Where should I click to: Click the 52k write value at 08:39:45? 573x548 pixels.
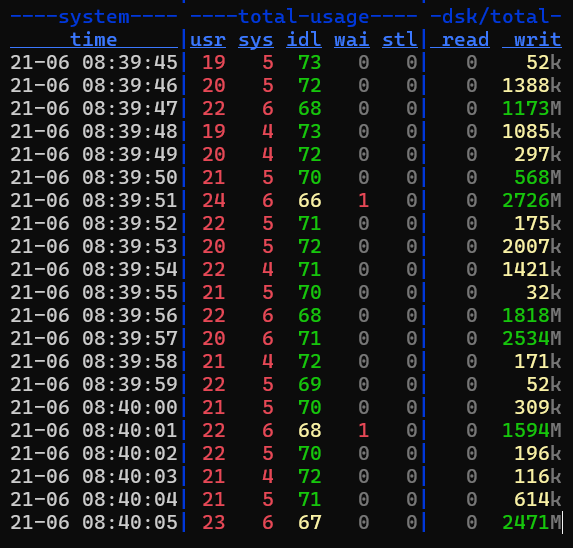[543, 62]
